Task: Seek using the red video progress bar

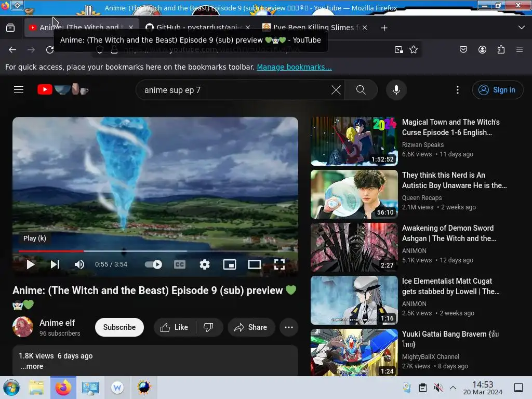Action: pos(155,251)
